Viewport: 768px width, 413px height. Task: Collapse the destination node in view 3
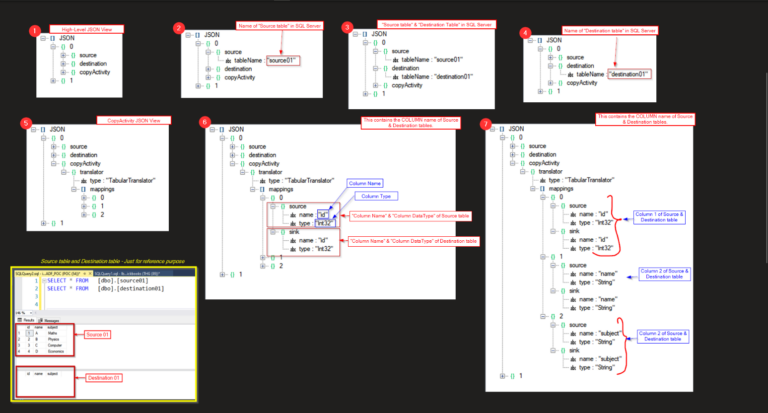375,68
